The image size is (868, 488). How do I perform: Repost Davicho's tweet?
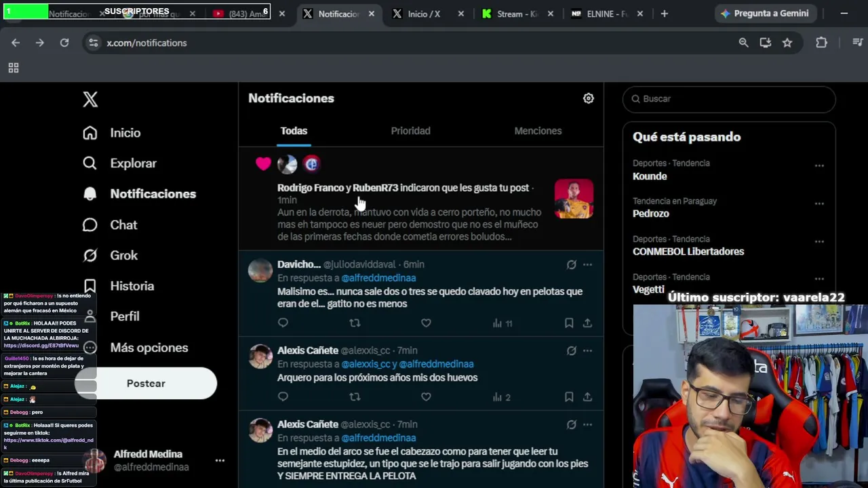(x=355, y=323)
